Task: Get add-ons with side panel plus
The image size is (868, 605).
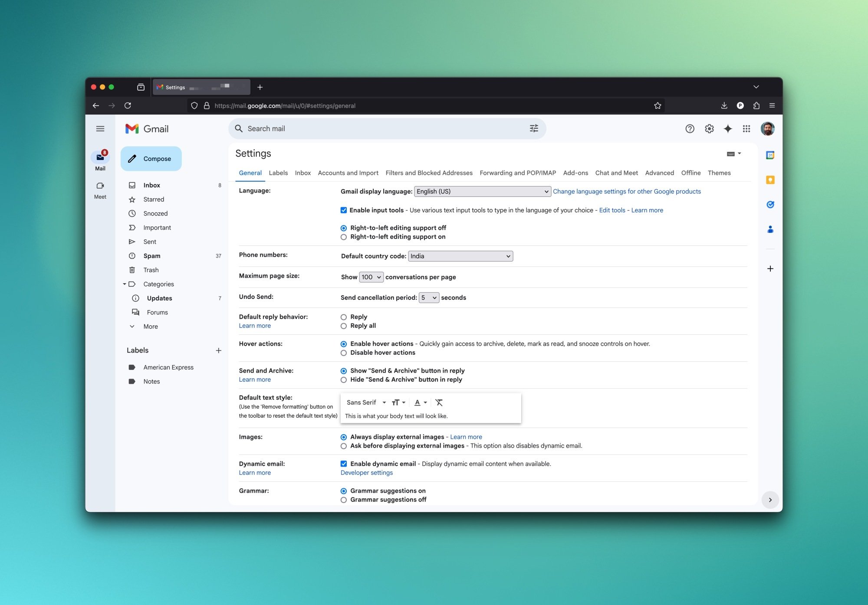Action: point(770,269)
